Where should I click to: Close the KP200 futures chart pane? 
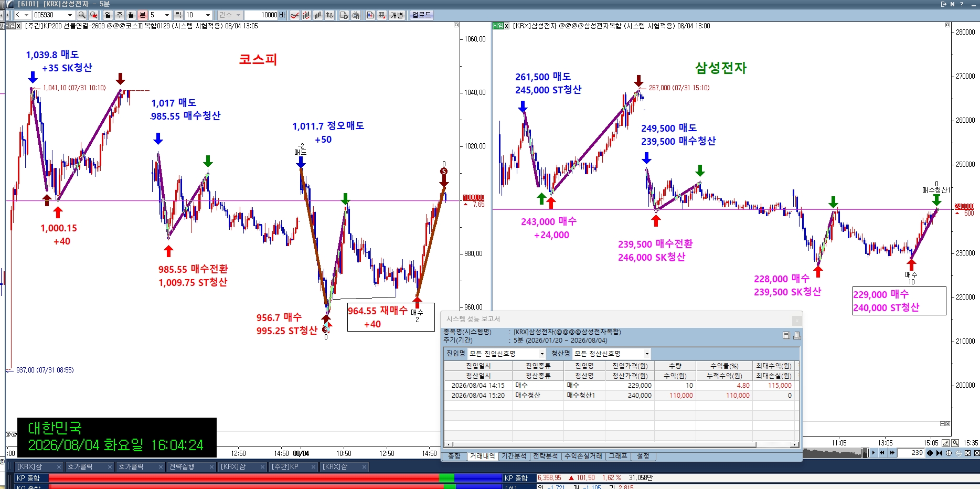(x=19, y=26)
